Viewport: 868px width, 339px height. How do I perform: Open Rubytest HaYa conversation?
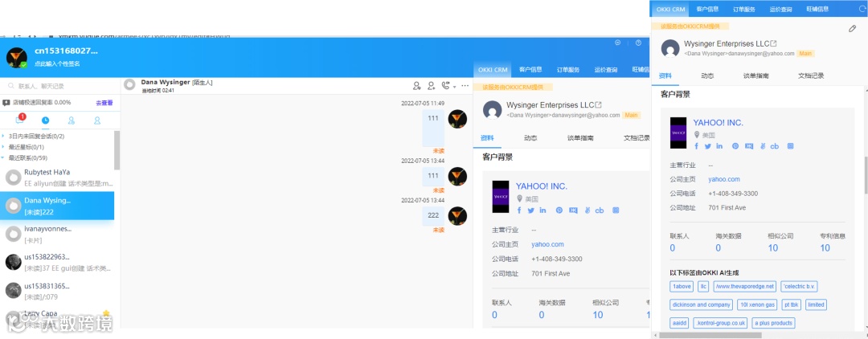point(58,177)
